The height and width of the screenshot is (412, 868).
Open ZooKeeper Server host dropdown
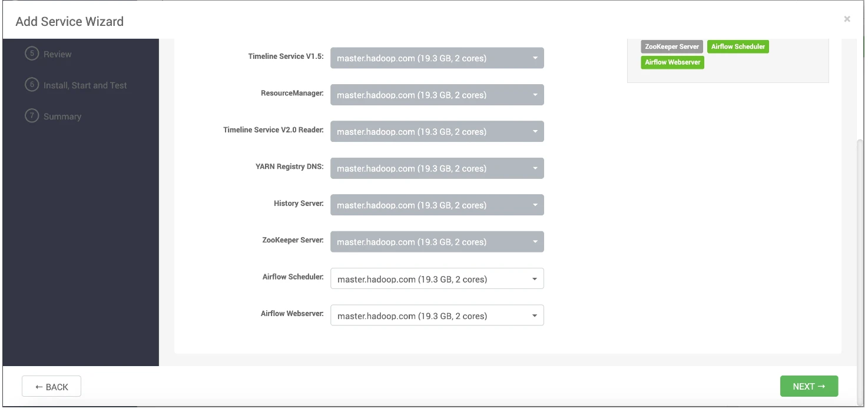[437, 242]
